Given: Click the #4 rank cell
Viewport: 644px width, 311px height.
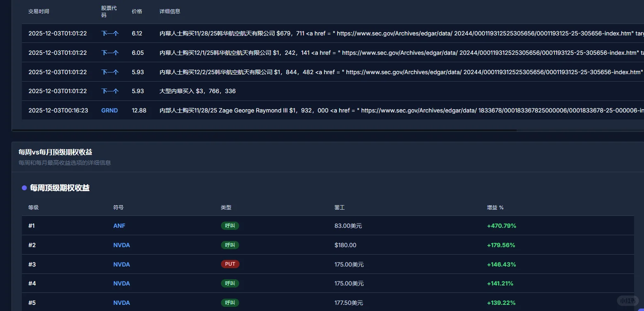Looking at the screenshot, I should click(x=32, y=283).
